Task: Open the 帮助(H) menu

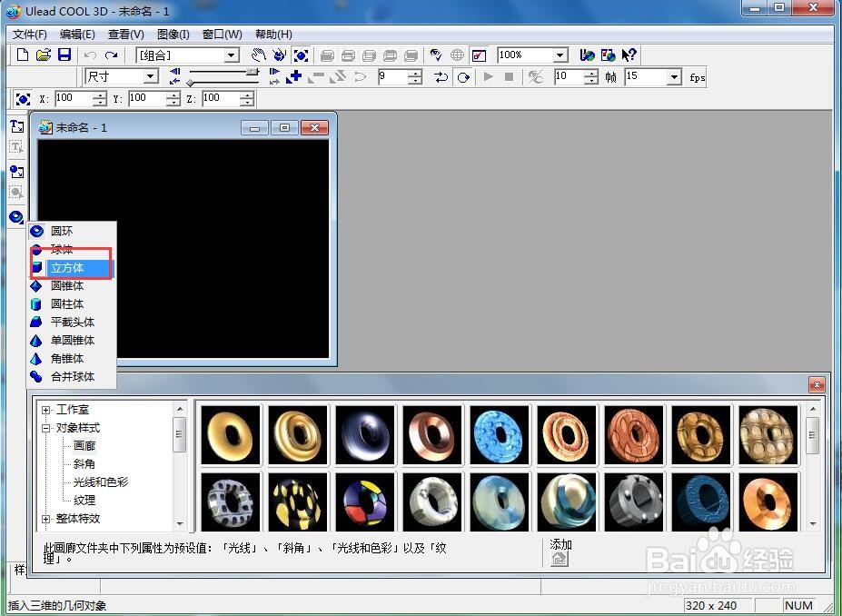Action: [273, 35]
